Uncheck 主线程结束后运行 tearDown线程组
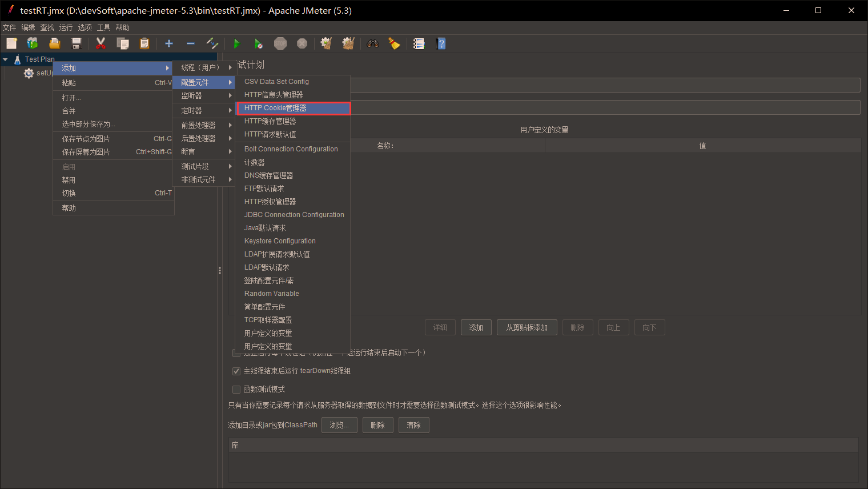The width and height of the screenshot is (868, 489). click(x=236, y=371)
